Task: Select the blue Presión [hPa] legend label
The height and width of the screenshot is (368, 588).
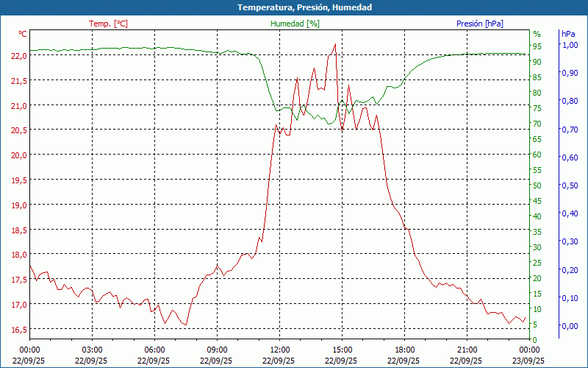Action: tap(480, 24)
